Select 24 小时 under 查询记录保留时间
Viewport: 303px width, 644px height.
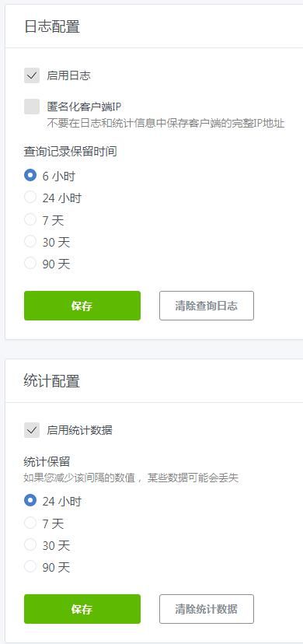pyautogui.click(x=30, y=198)
